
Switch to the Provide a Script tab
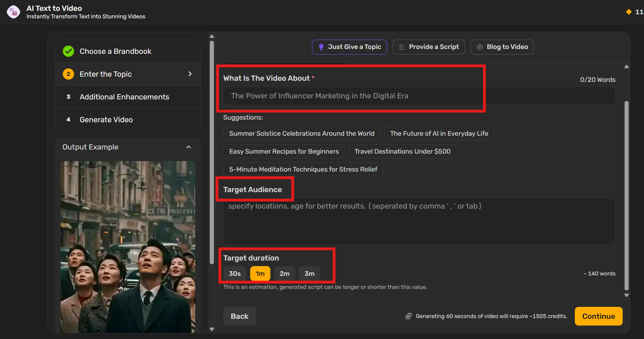pos(429,47)
